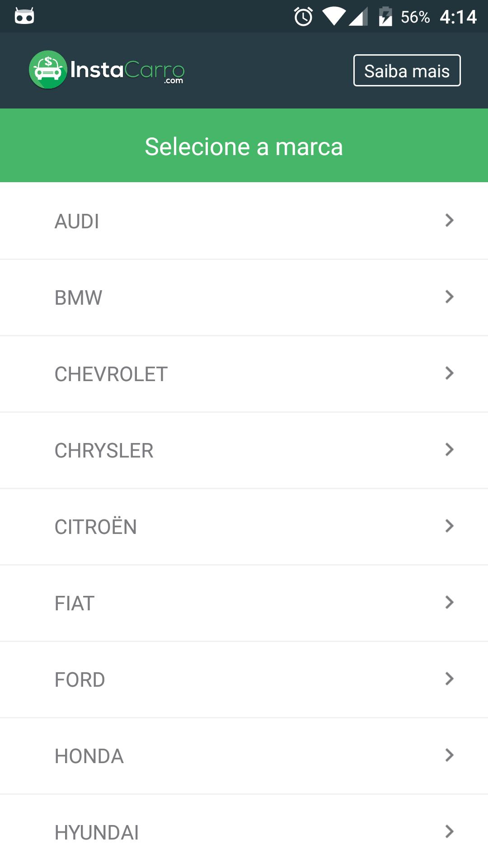
Task: Click the HYUNDAI row arrow icon
Action: pos(449,832)
